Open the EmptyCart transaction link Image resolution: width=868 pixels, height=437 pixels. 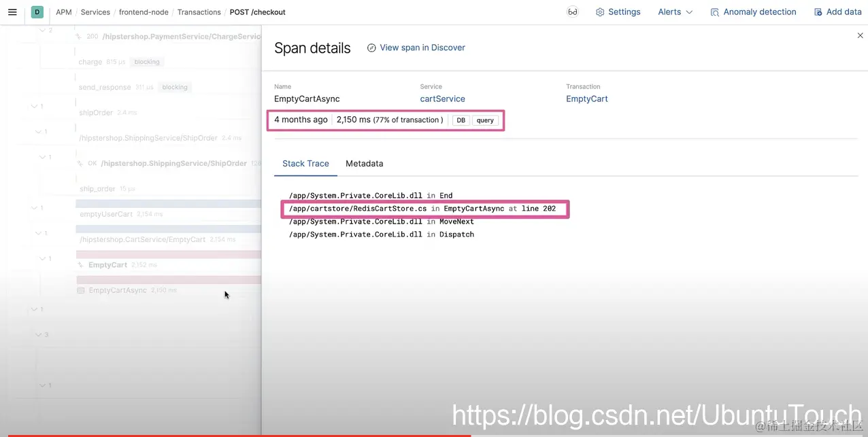click(587, 99)
